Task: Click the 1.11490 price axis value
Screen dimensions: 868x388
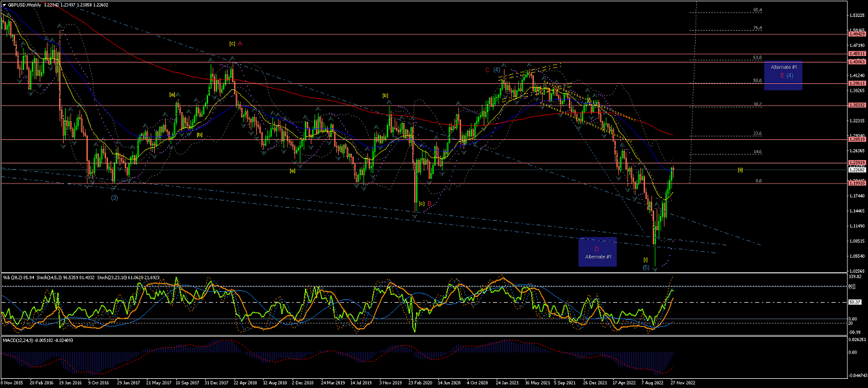Action: tap(858, 226)
